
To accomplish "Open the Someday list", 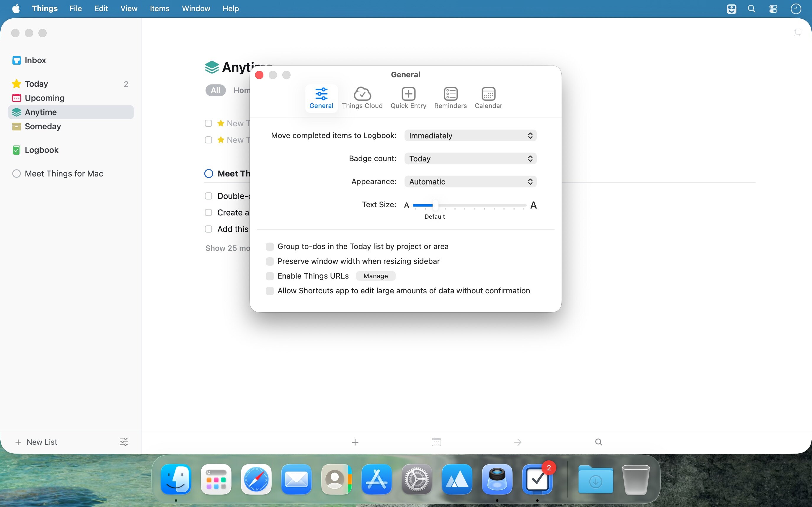I will pyautogui.click(x=71, y=126).
